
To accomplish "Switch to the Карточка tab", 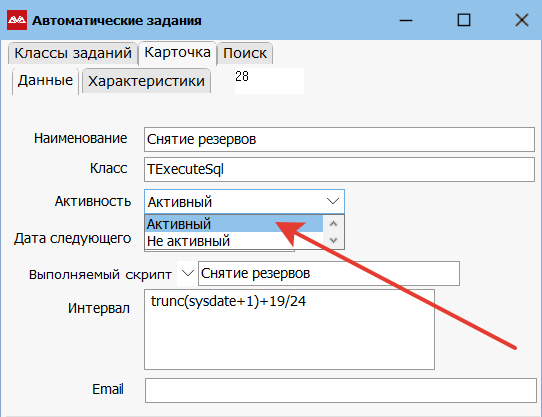I will pos(178,53).
